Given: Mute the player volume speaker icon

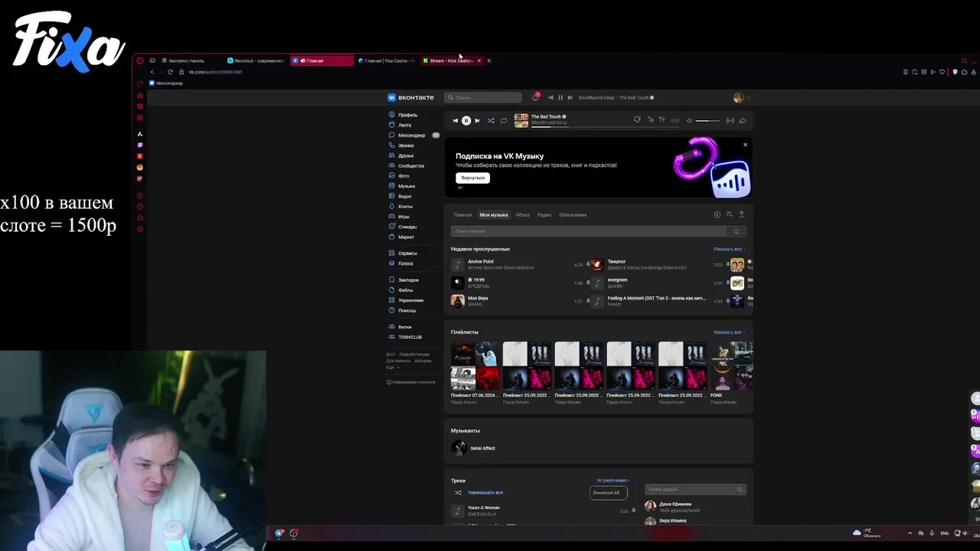Looking at the screenshot, I should [689, 120].
